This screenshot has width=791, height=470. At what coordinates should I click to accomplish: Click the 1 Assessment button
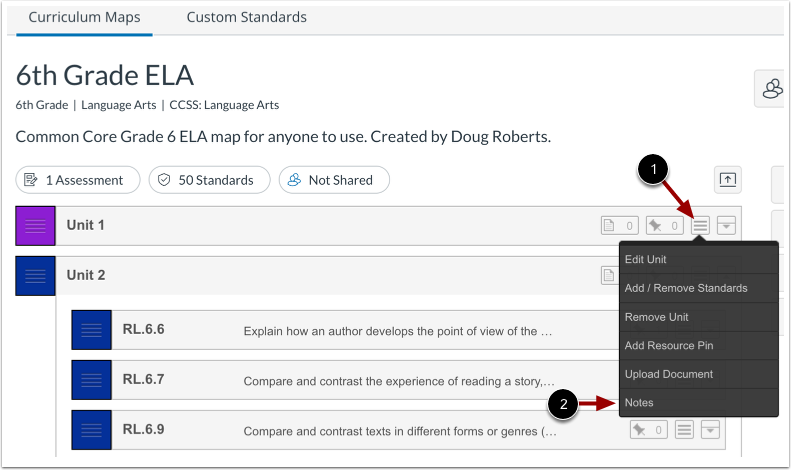click(78, 180)
